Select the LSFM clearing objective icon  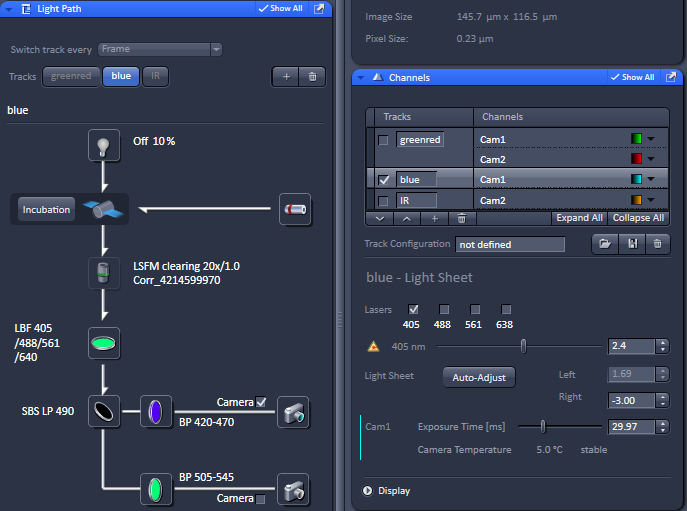(102, 274)
